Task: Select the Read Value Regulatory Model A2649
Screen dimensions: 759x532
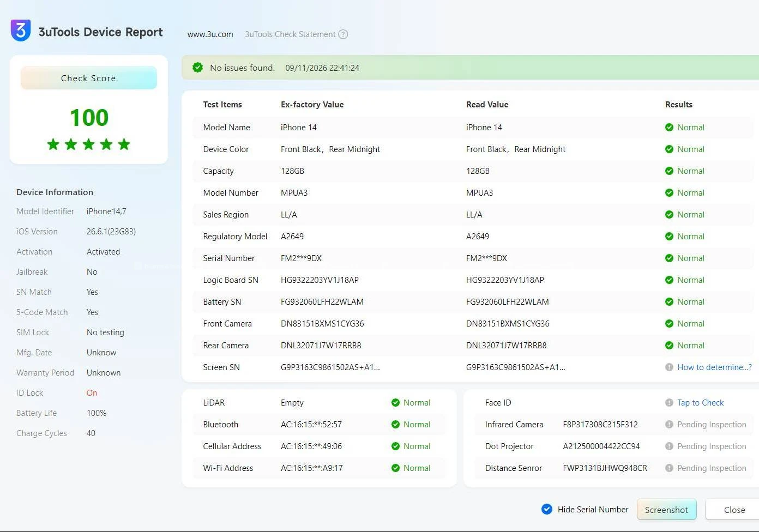Action: (x=478, y=237)
